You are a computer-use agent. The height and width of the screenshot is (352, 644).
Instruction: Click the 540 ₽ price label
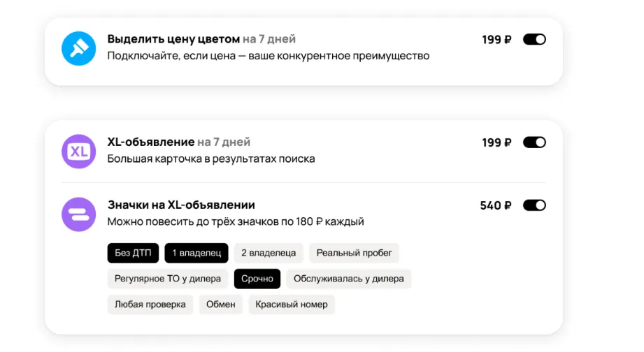click(x=496, y=205)
